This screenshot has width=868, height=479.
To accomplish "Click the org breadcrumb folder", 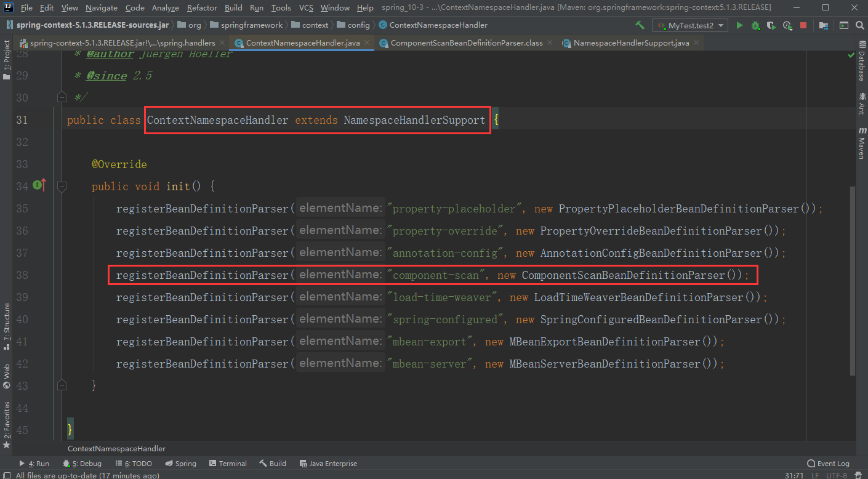I will click(x=190, y=25).
